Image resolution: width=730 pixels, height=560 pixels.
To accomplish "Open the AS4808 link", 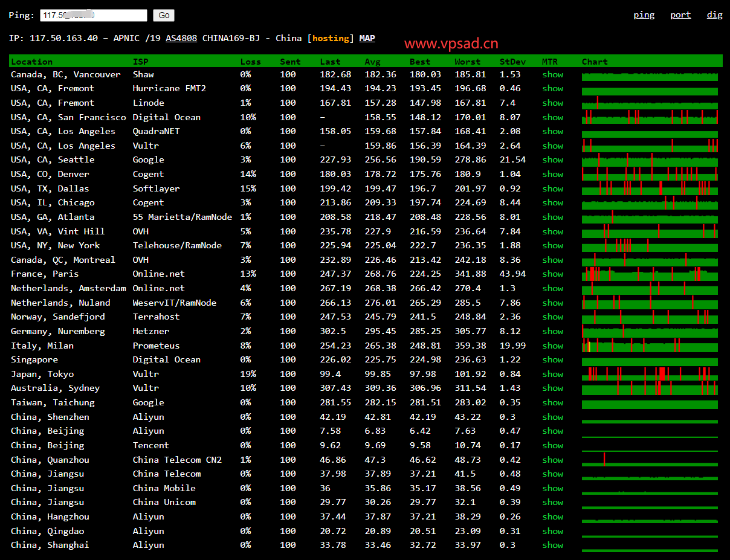I will (181, 38).
